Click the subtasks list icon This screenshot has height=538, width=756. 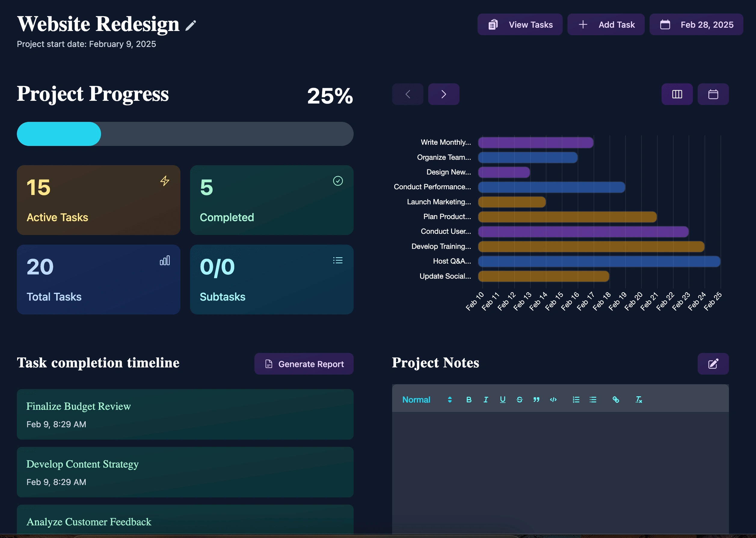337,260
